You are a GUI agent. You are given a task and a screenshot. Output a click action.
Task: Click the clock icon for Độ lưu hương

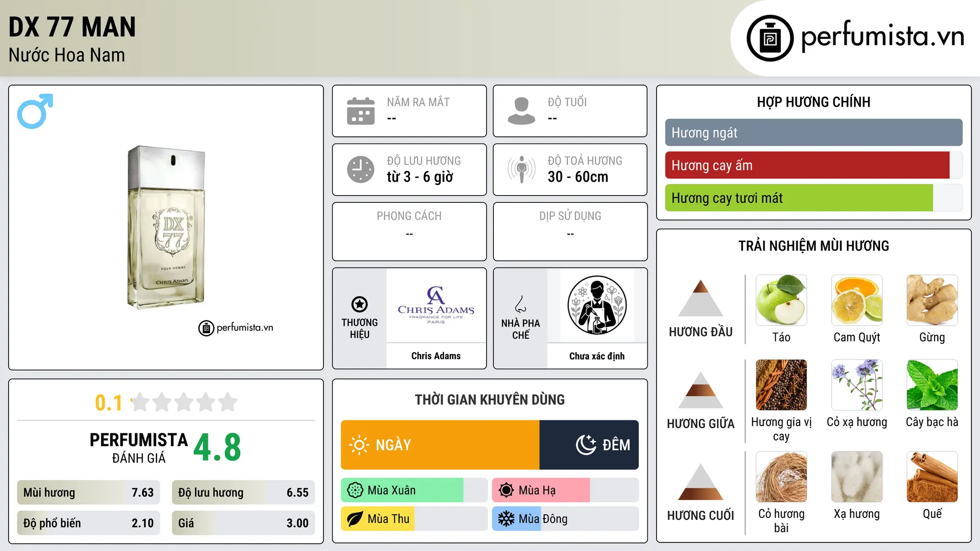[361, 169]
